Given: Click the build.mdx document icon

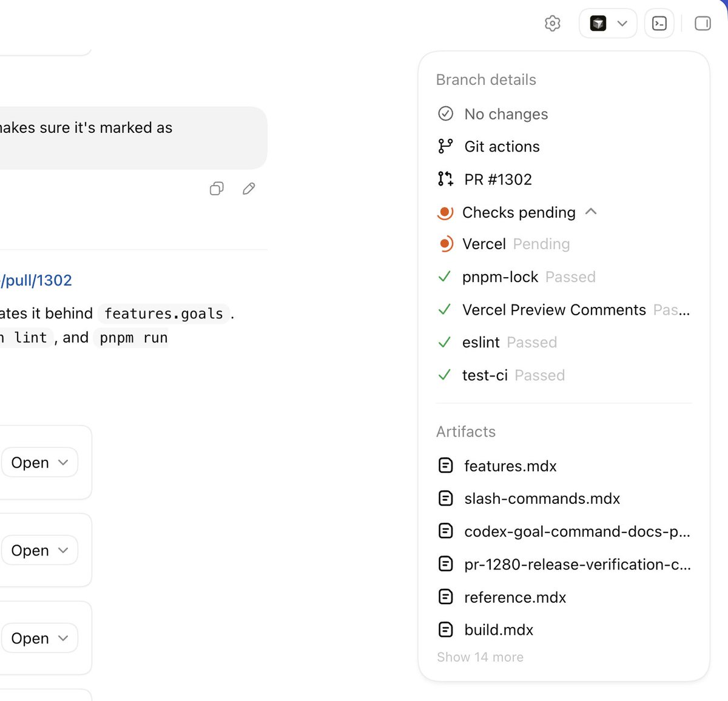Looking at the screenshot, I should (445, 629).
